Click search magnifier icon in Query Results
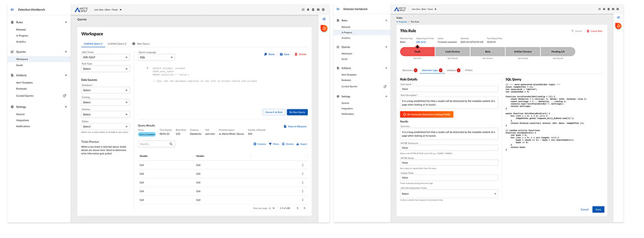644x238 pixels. 171,144
